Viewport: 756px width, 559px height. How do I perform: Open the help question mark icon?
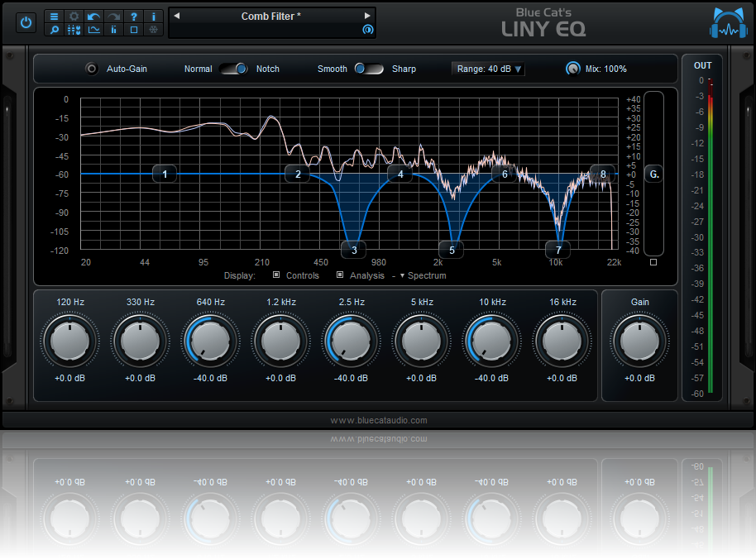tap(133, 17)
